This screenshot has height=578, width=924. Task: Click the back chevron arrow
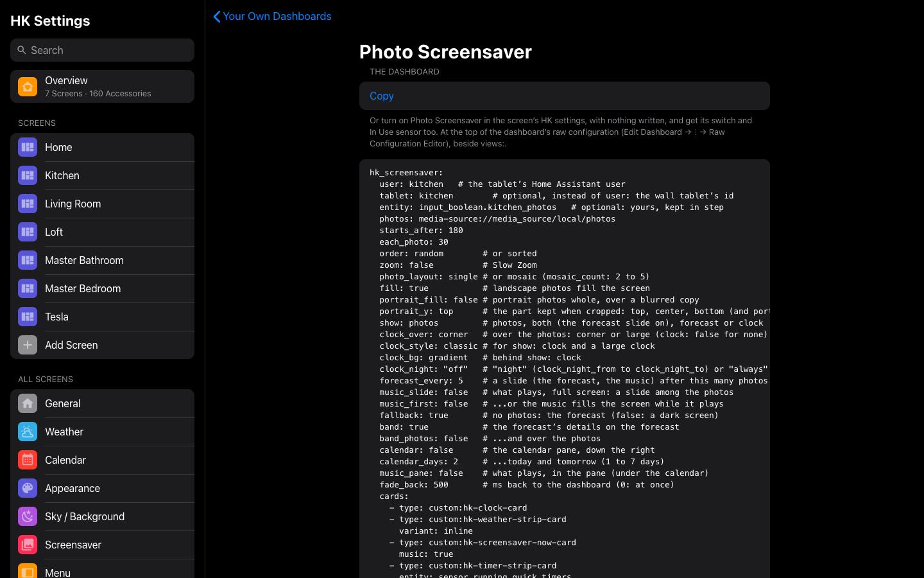coord(217,17)
